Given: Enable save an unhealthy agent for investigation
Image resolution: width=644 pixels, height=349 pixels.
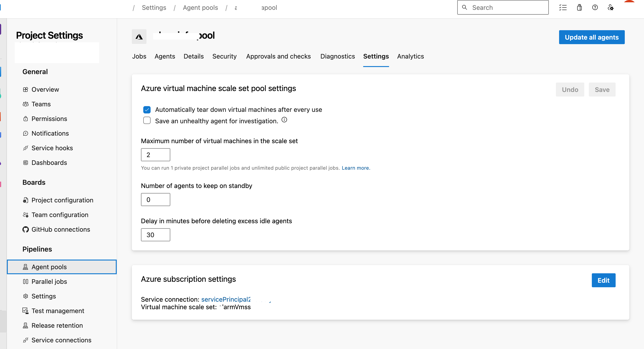Looking at the screenshot, I should (147, 121).
